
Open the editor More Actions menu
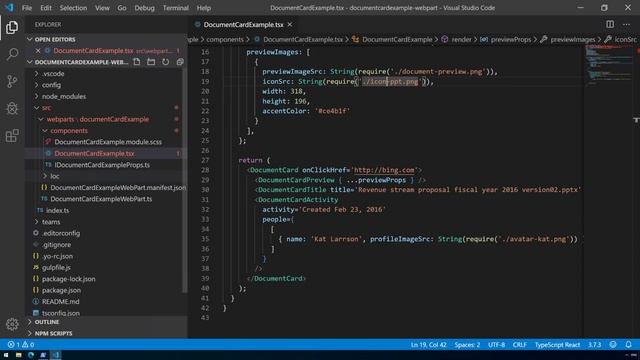click(x=626, y=24)
